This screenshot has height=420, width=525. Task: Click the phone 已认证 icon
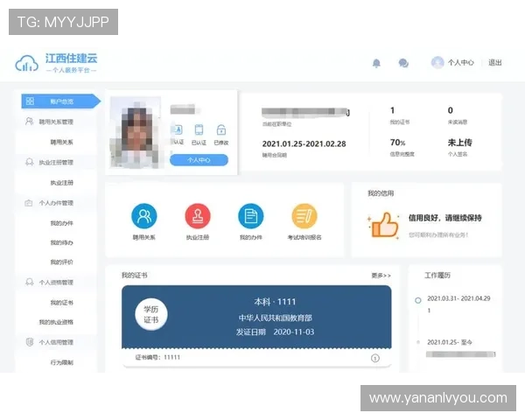[x=199, y=129]
